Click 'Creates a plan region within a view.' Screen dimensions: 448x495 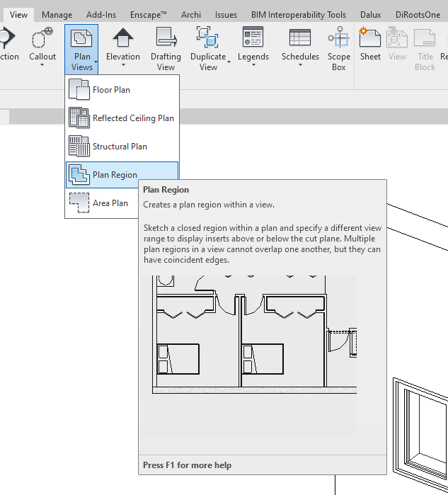209,205
